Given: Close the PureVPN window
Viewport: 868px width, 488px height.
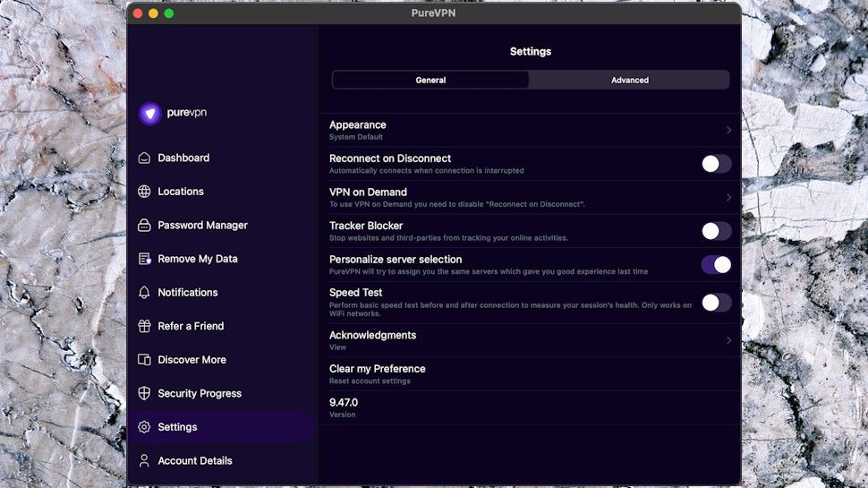Looking at the screenshot, I should [x=138, y=13].
